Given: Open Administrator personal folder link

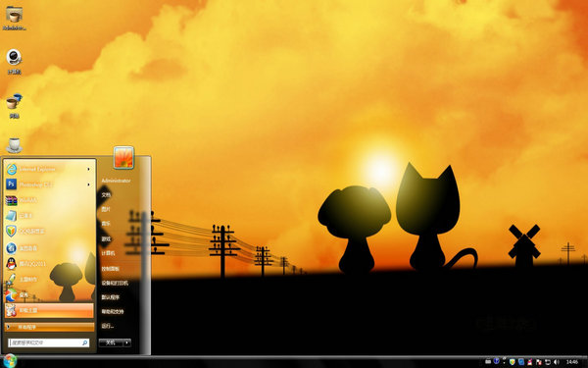Looking at the screenshot, I should click(x=116, y=181).
